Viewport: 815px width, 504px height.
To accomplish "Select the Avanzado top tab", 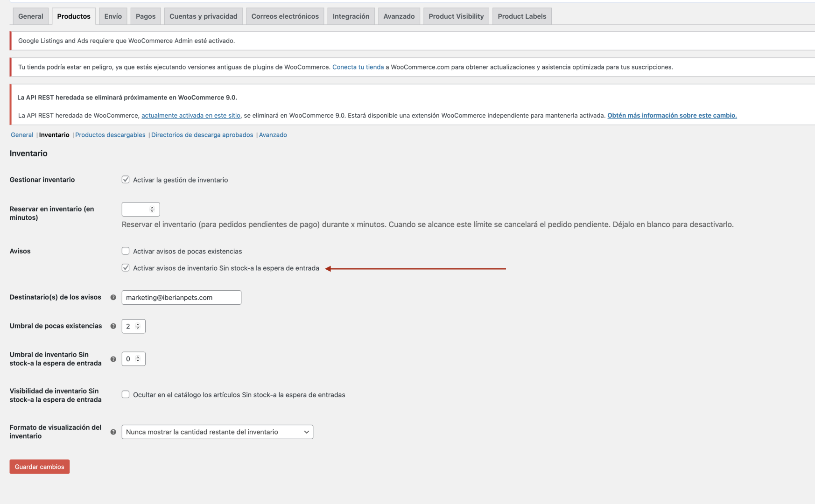I will coord(399,16).
